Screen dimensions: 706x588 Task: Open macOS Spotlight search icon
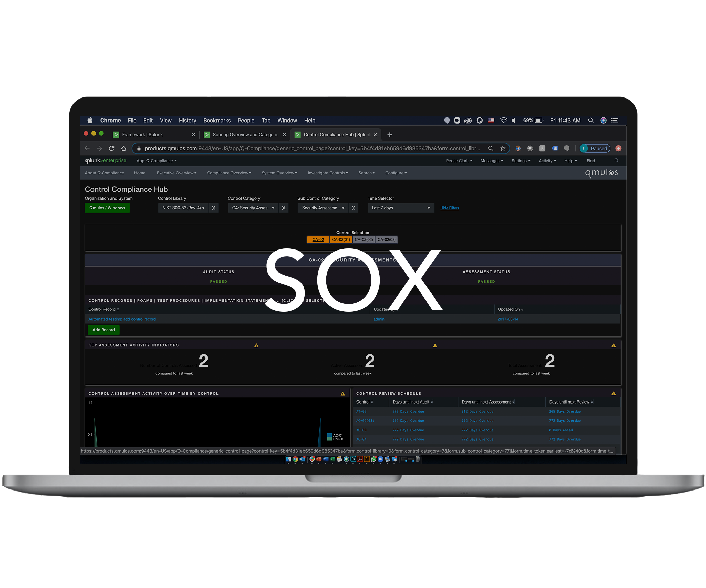591,121
